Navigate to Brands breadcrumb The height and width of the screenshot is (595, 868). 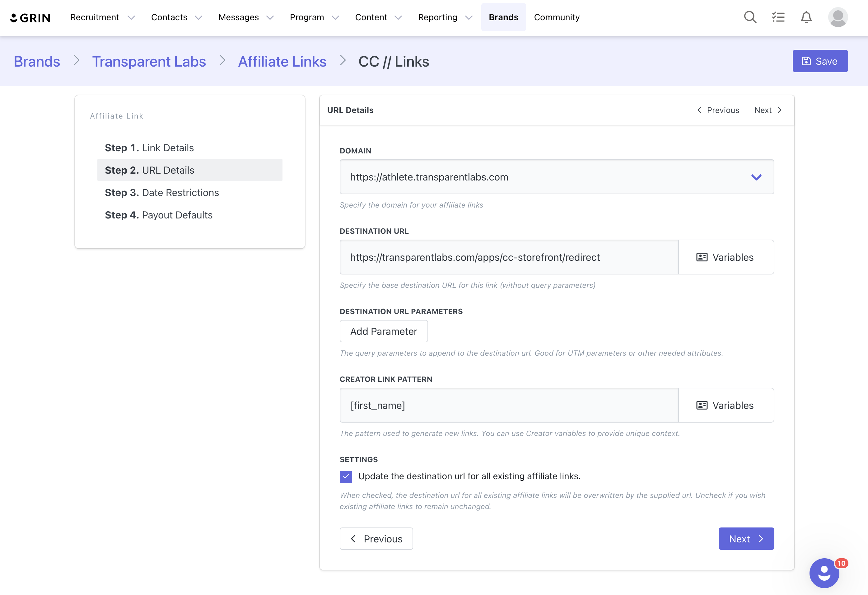[x=37, y=61]
